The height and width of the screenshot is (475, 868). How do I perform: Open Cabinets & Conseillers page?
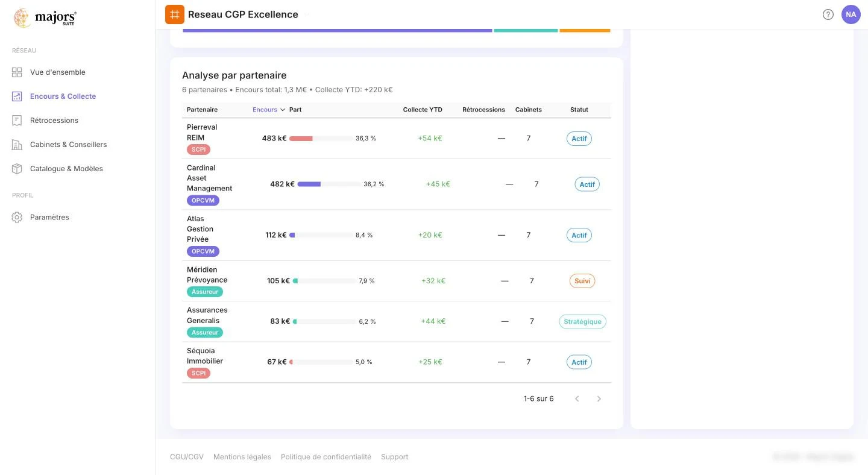click(68, 145)
